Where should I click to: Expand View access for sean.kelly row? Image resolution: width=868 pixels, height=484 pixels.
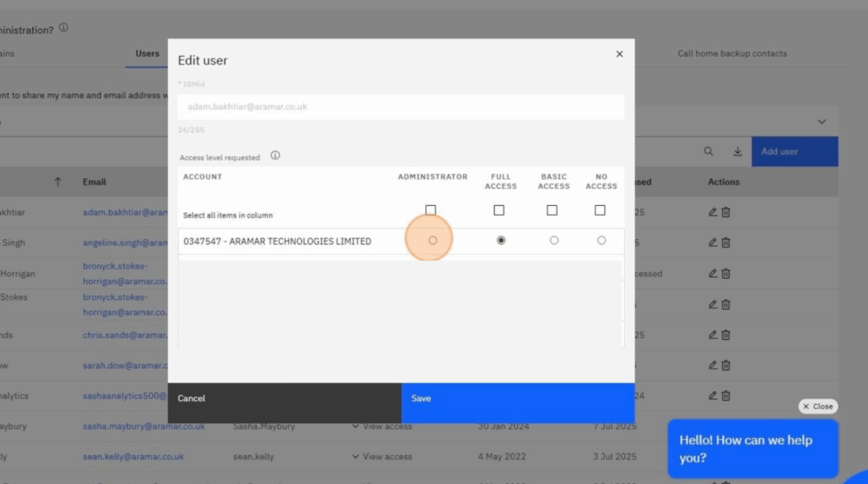(x=382, y=457)
